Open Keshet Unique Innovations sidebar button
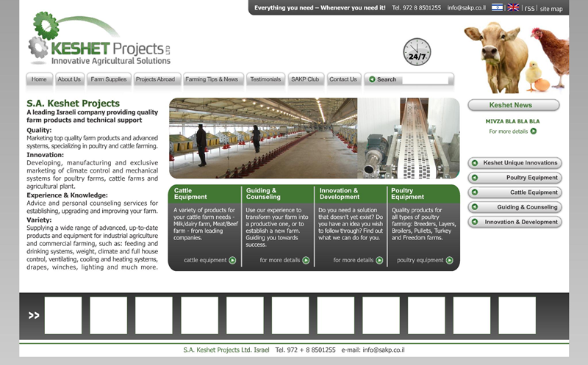This screenshot has width=588, height=365. (515, 163)
